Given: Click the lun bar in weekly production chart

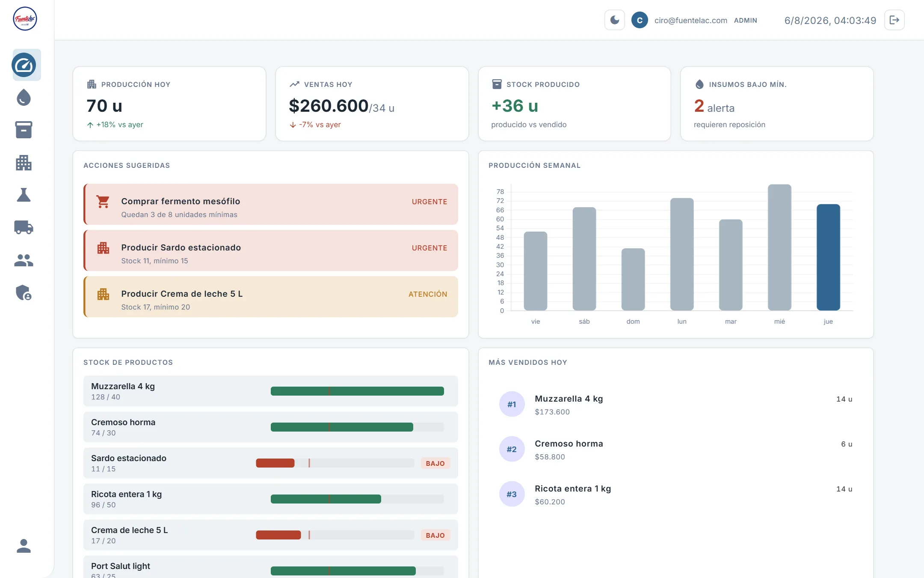Looking at the screenshot, I should (x=682, y=254).
